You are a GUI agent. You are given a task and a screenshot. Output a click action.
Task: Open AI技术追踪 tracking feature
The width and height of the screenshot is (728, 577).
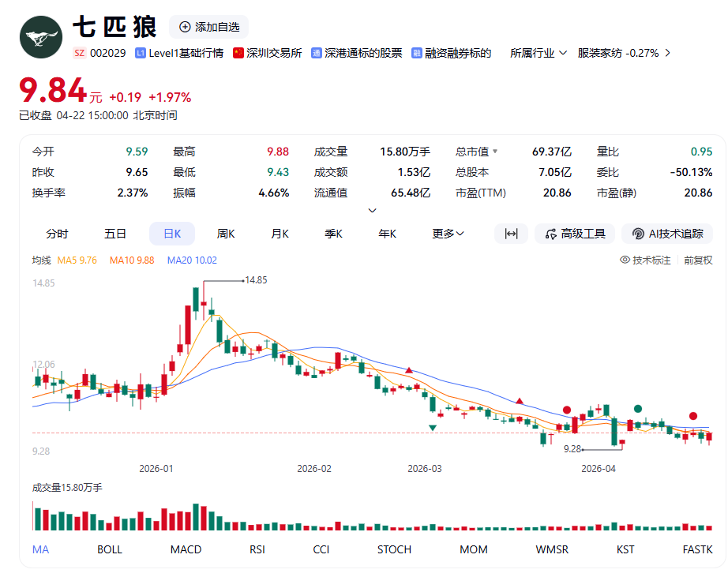tap(667, 234)
